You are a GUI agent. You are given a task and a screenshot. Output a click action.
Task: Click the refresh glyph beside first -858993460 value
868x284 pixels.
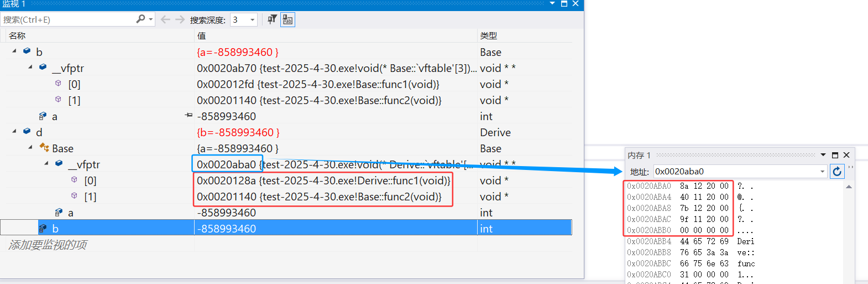[x=189, y=115]
